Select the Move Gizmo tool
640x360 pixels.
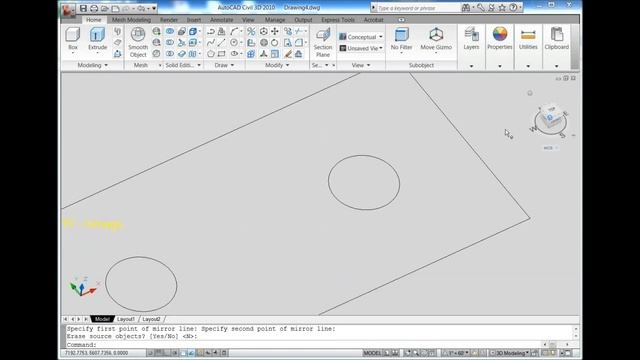[x=436, y=39]
